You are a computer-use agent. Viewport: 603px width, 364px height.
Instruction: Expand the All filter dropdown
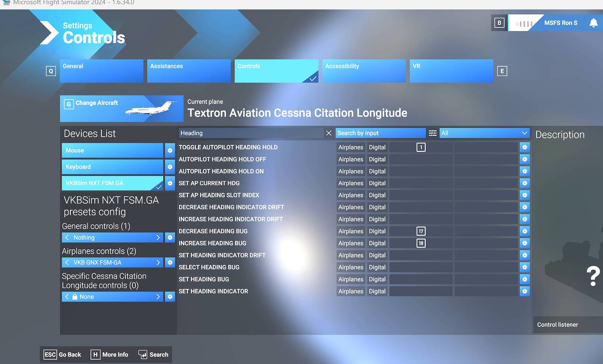[x=484, y=133]
